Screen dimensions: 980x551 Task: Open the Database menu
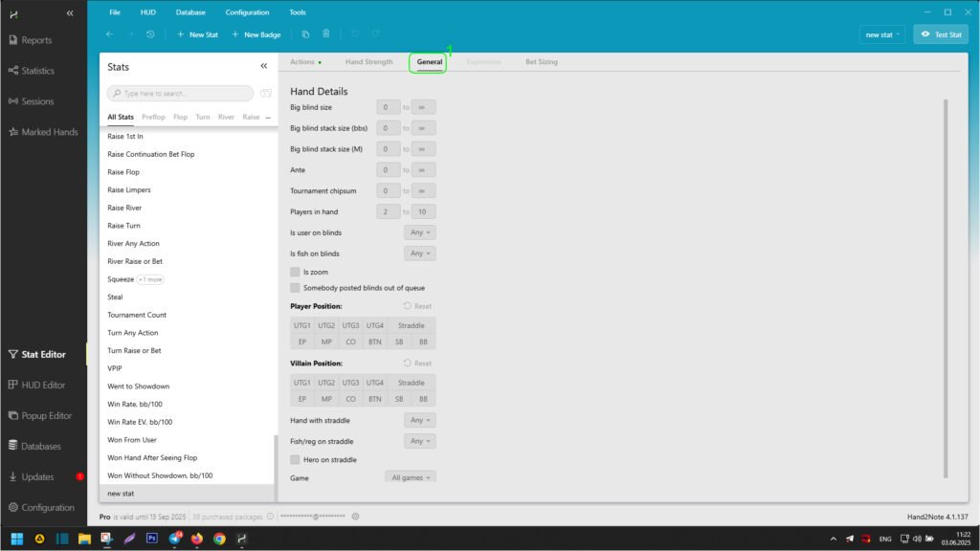pos(190,12)
